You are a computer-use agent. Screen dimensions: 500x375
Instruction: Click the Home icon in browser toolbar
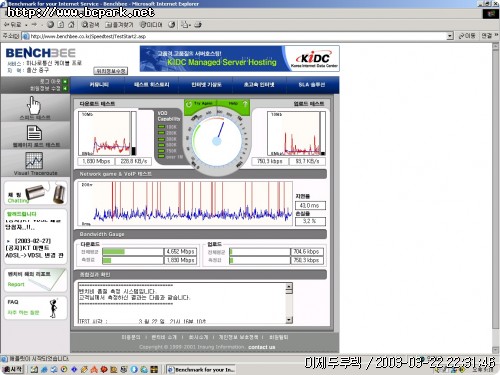tap(71, 25)
